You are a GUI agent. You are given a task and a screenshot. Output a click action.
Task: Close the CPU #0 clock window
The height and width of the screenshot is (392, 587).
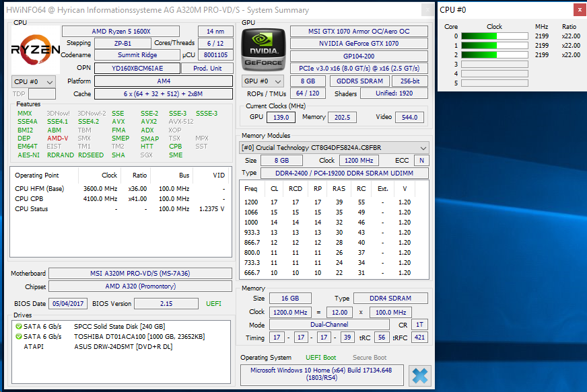pyautogui.click(x=580, y=9)
